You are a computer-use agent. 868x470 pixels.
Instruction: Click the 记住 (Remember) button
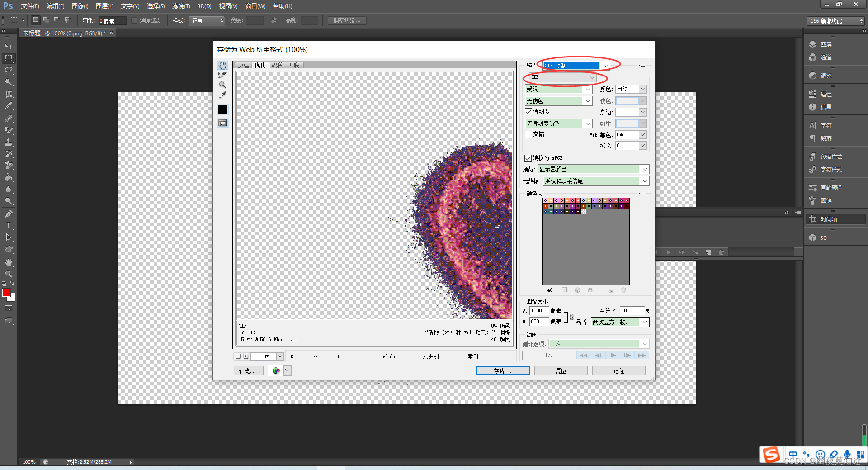(x=618, y=370)
